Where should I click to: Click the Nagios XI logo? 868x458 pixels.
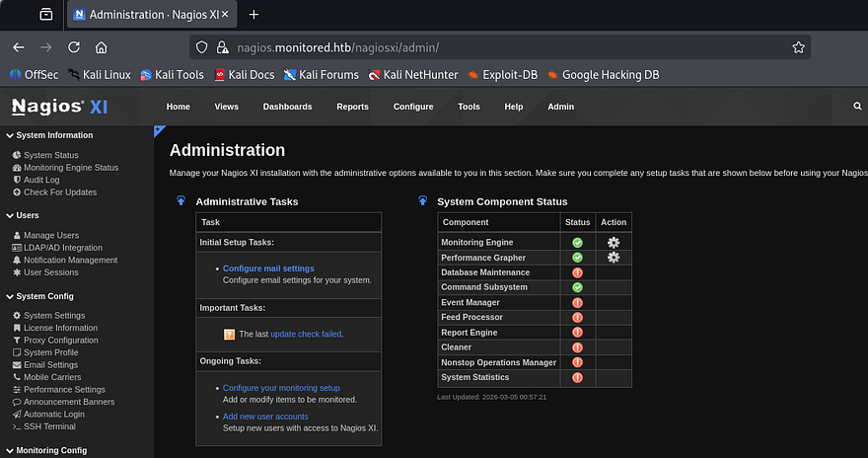click(59, 107)
